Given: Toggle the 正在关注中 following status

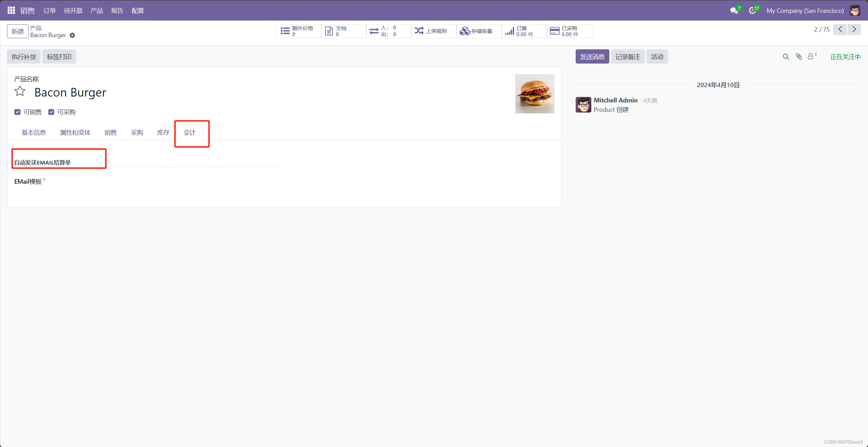Looking at the screenshot, I should 845,57.
